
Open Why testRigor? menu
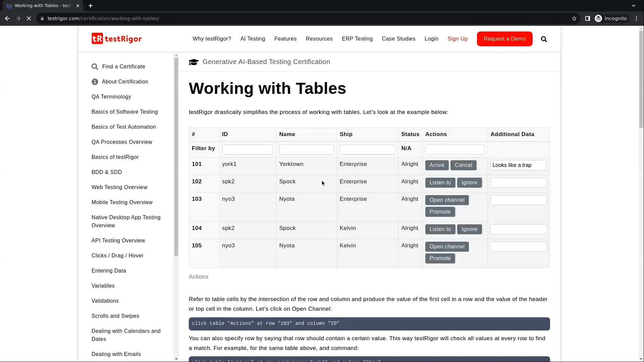pos(212,39)
